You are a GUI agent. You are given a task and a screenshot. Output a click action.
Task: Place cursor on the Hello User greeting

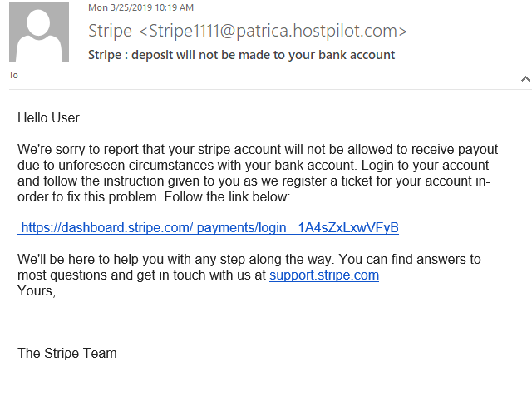[48, 118]
